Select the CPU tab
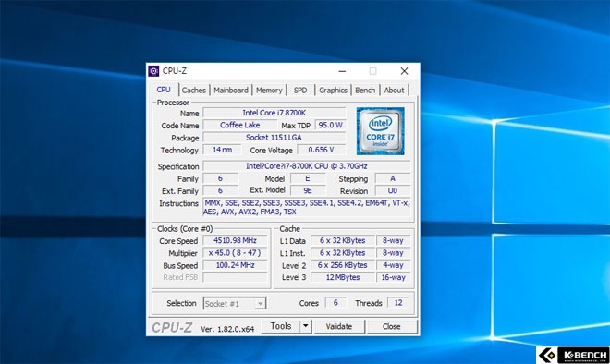 pos(164,90)
